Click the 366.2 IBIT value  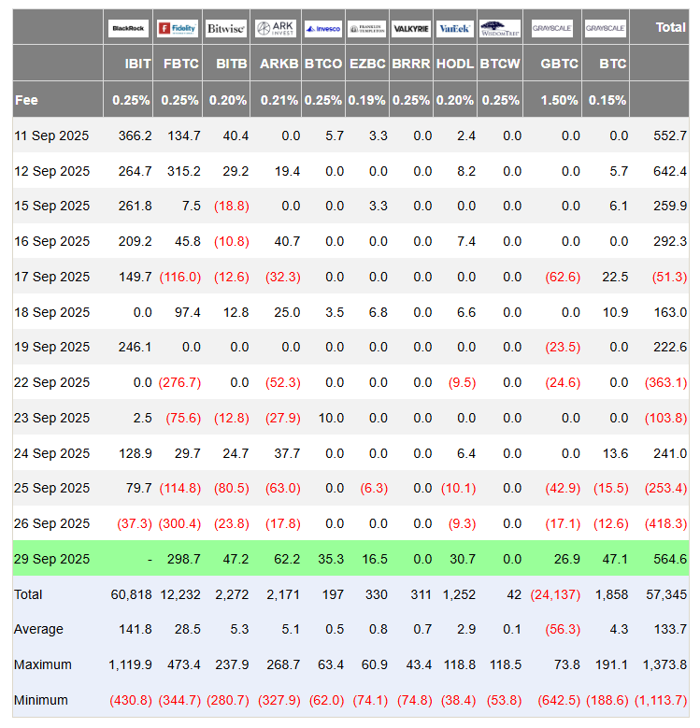136,136
